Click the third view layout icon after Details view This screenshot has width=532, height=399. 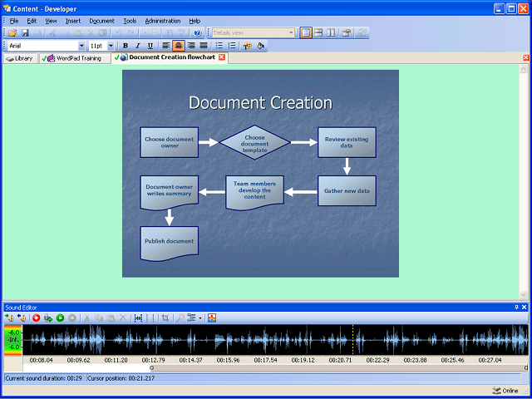(331, 33)
